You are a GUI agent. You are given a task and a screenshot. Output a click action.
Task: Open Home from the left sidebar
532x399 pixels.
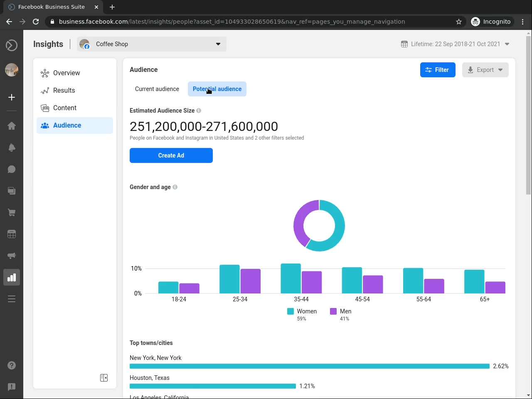(x=12, y=126)
